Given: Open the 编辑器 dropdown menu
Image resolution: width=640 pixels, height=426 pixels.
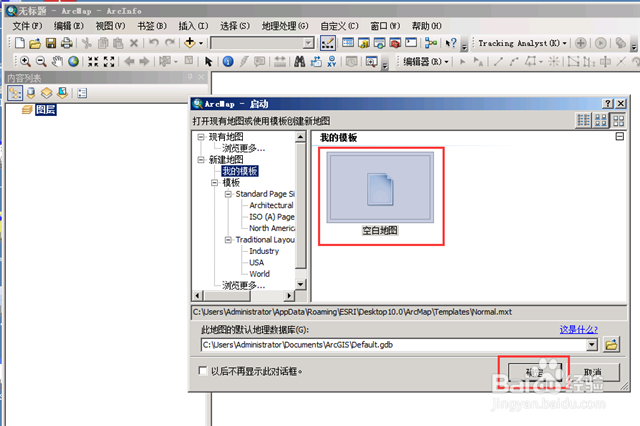Looking at the screenshot, I should pyautogui.click(x=426, y=62).
